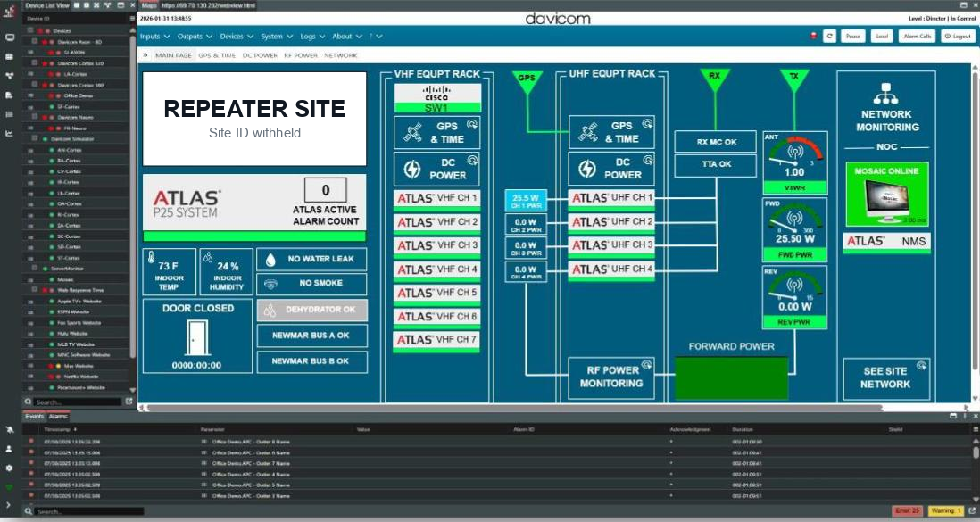Click the Pause button
The height and width of the screenshot is (522, 980).
853,37
